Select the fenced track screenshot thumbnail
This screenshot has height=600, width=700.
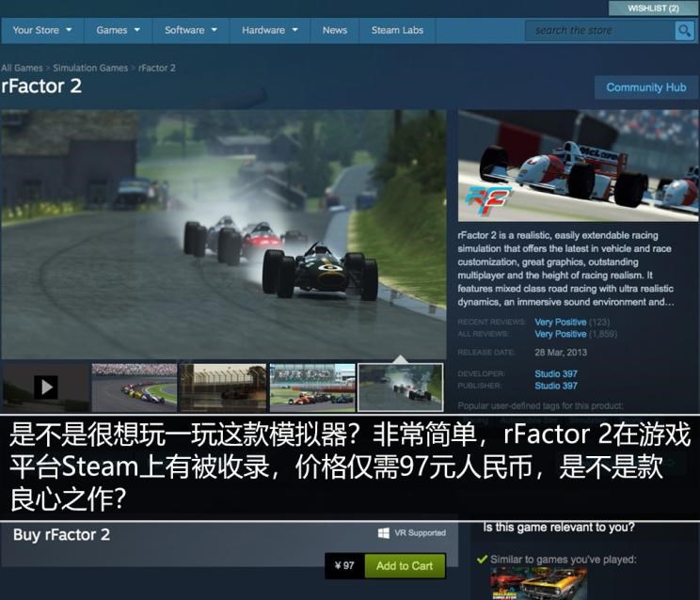click(x=223, y=387)
